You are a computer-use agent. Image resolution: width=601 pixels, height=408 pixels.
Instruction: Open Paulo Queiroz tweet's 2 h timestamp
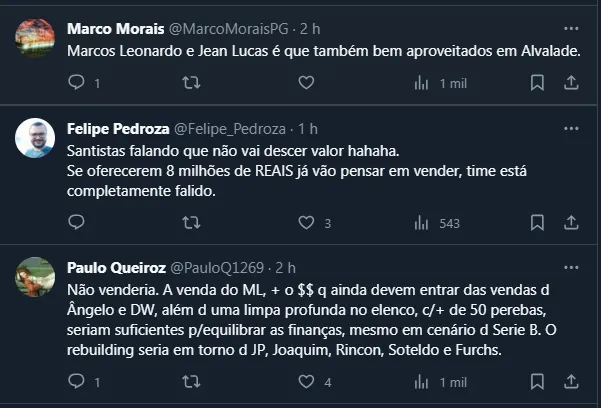tap(287, 267)
